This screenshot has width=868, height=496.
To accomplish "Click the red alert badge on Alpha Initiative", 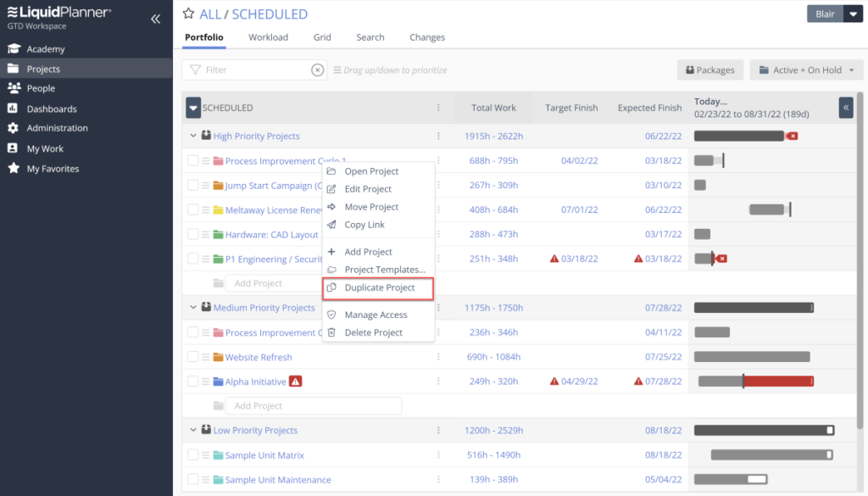I will click(296, 382).
